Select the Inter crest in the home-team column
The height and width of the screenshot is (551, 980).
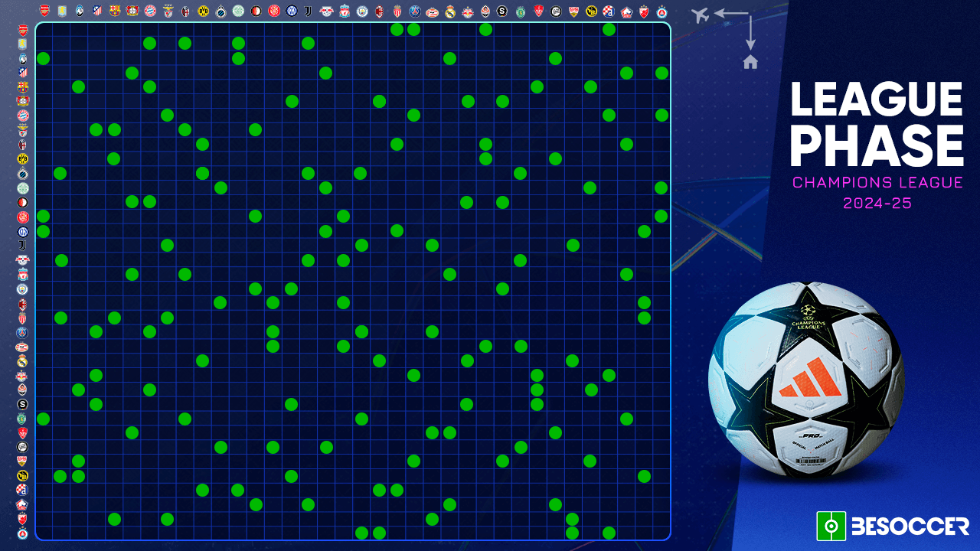pos(22,231)
